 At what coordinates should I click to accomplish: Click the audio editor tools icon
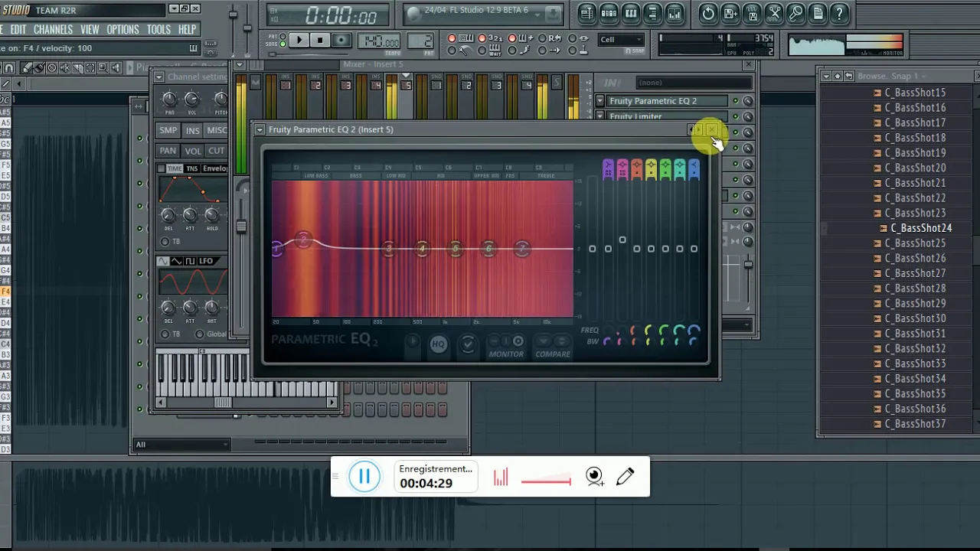click(774, 13)
